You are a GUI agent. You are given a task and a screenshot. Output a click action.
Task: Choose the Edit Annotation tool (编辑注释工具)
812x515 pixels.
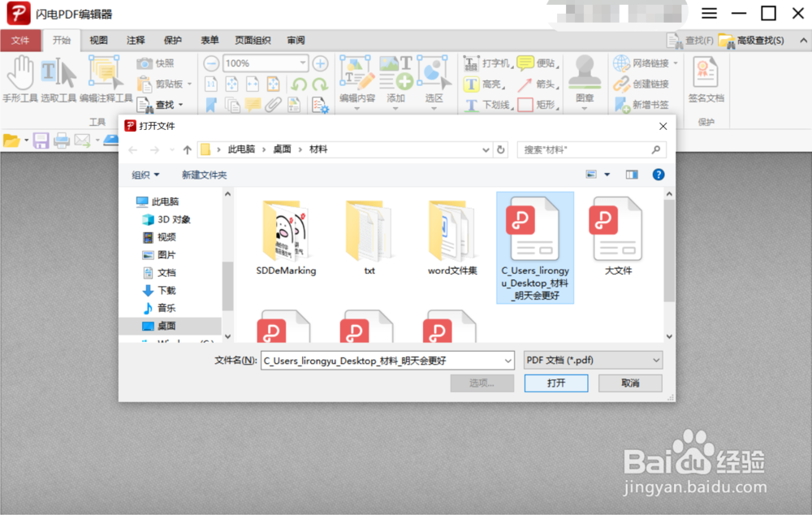point(106,80)
